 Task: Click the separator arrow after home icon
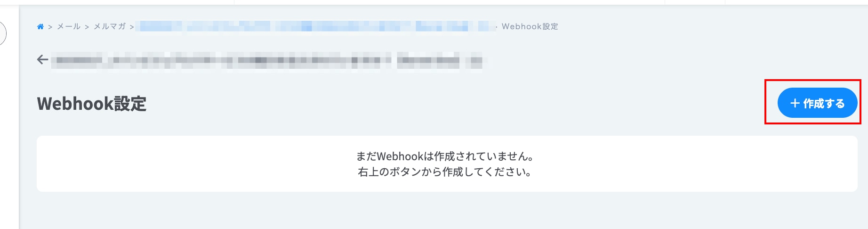coord(50,27)
